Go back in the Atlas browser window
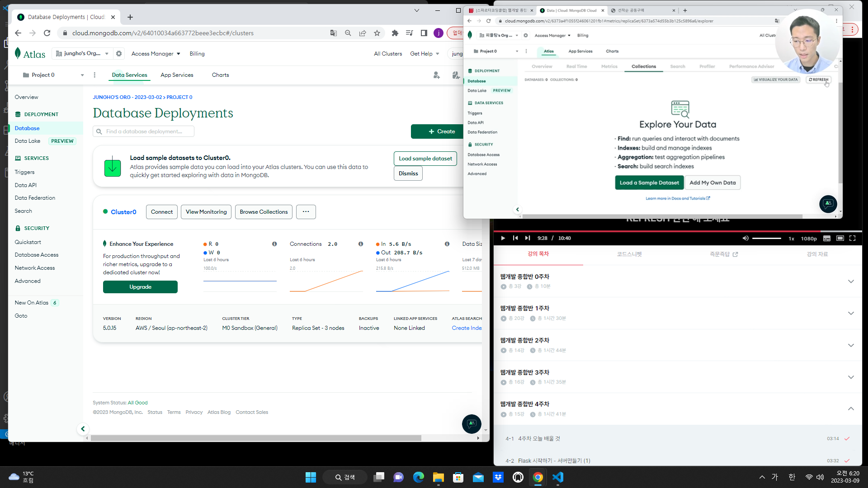 [18, 33]
